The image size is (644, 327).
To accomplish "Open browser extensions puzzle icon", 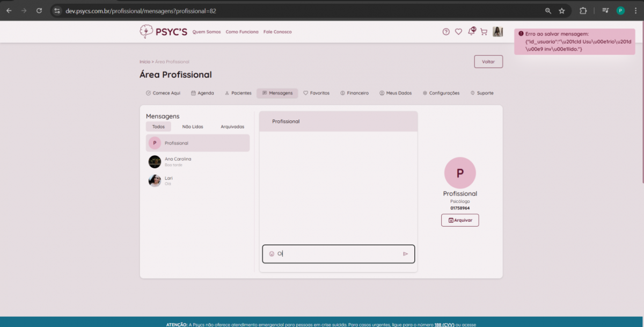I will tap(583, 11).
